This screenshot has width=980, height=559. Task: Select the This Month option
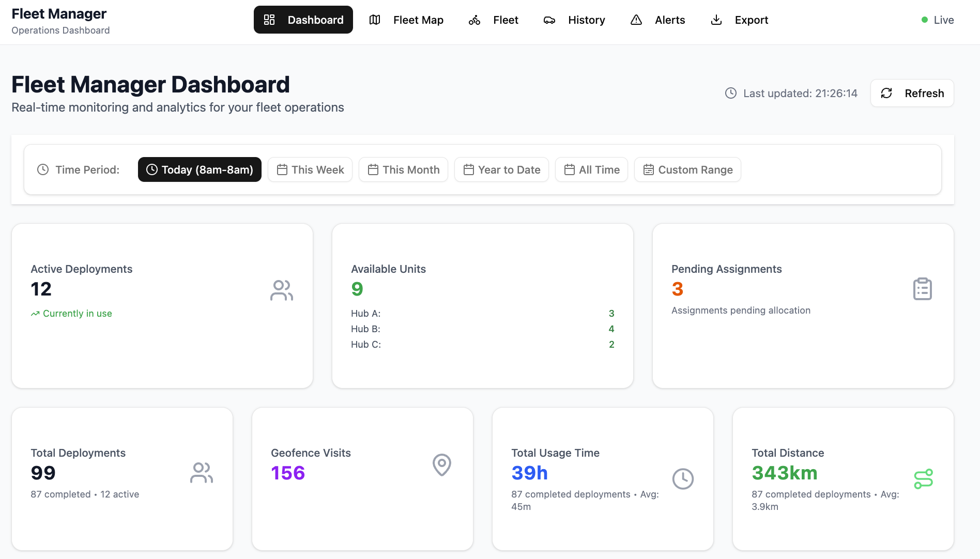click(403, 169)
